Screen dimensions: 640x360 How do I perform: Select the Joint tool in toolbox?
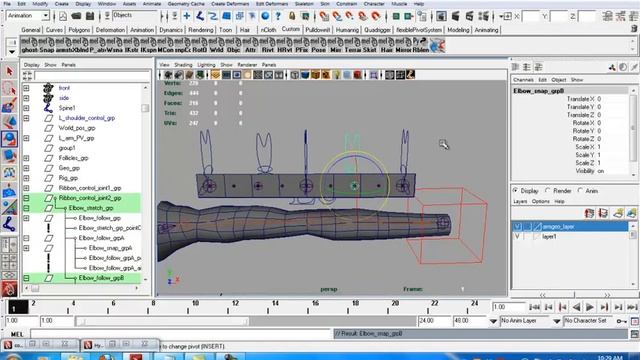click(x=9, y=224)
